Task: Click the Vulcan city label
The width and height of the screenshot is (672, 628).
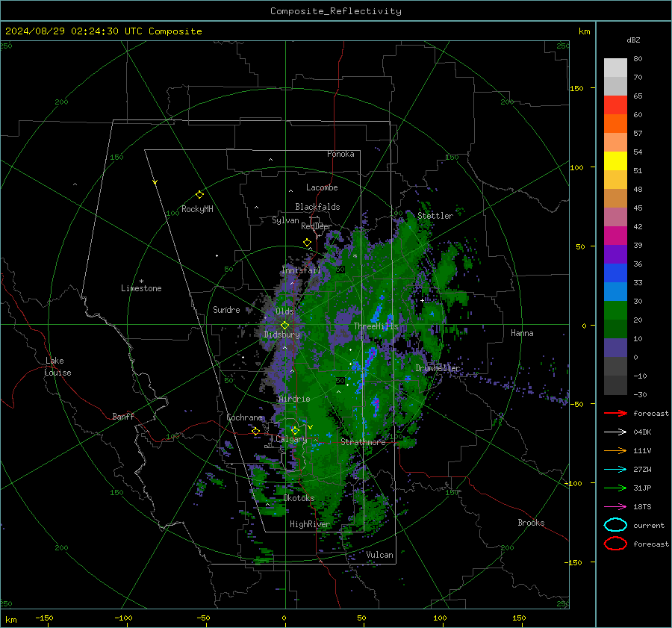Action: 380,555
